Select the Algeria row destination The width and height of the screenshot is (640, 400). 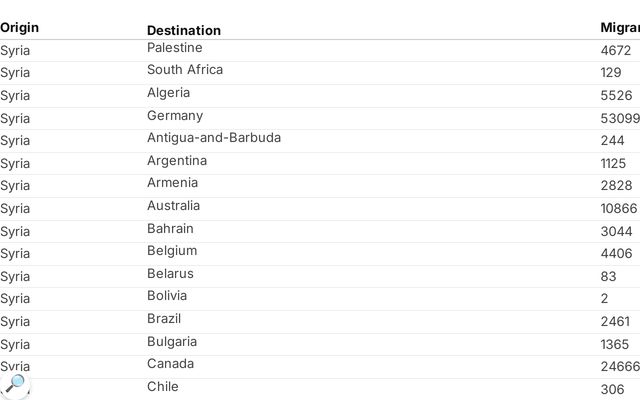coord(169,93)
